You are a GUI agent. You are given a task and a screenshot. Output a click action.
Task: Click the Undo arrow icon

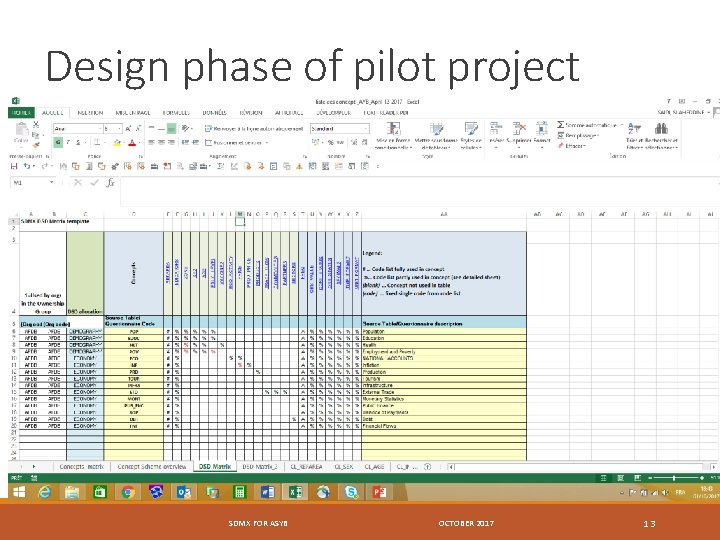[27, 166]
